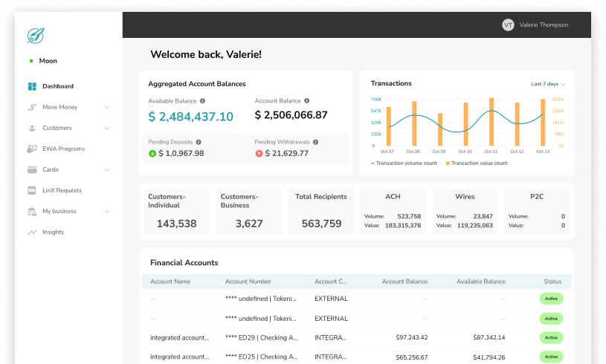This screenshot has width=606, height=364.
Task: Go to LinX Requests page
Action: point(62,190)
